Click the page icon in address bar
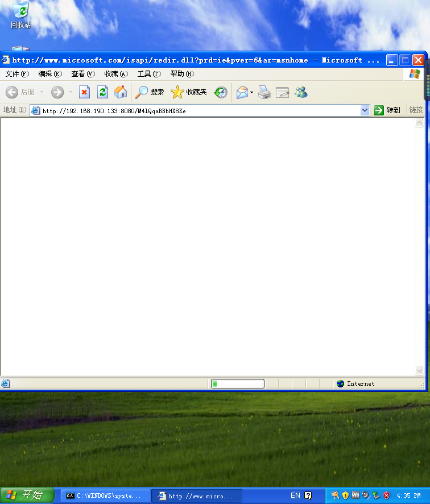The width and height of the screenshot is (430, 504). pyautogui.click(x=36, y=110)
